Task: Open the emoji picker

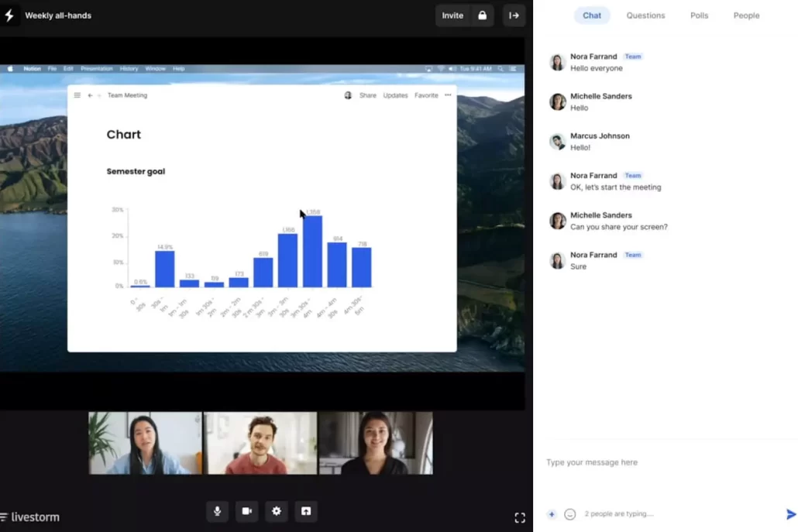Action: (x=570, y=514)
